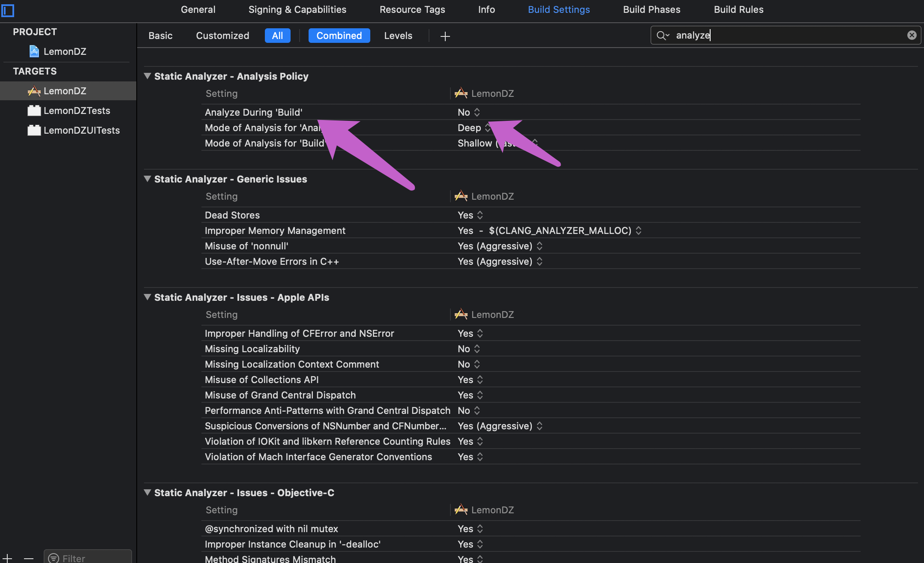Change Suspicious Conversions of NSNumber value
The height and width of the screenshot is (563, 924).
coord(500,426)
